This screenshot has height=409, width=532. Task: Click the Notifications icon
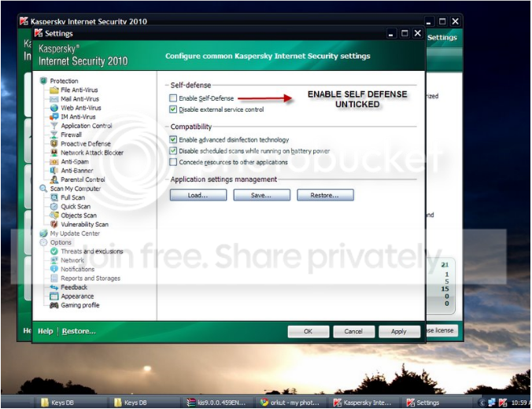click(54, 269)
